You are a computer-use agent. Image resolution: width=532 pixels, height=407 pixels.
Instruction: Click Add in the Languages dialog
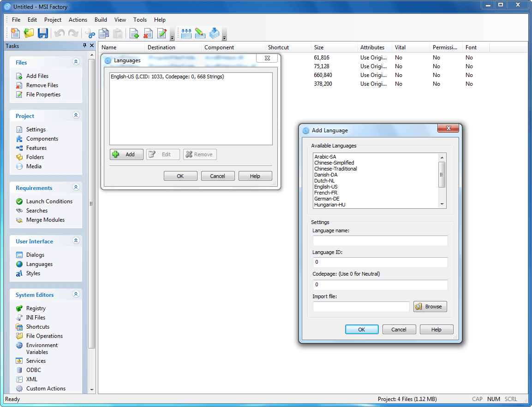[x=126, y=154]
